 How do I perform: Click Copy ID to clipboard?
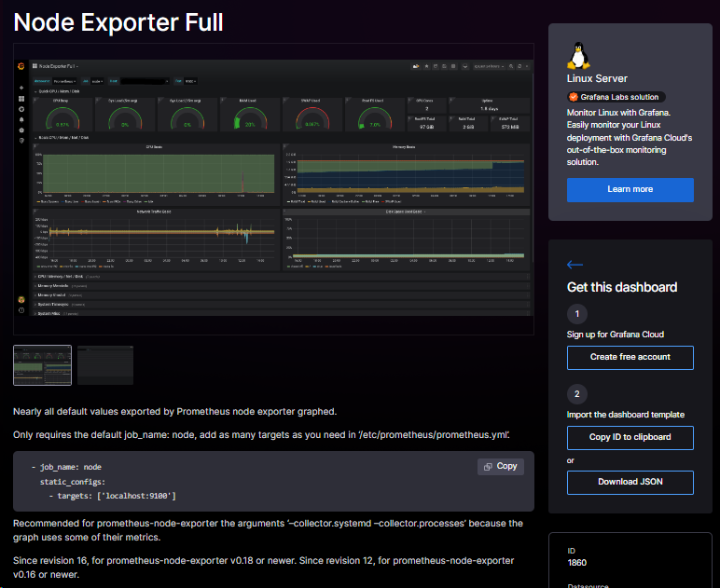pyautogui.click(x=630, y=438)
